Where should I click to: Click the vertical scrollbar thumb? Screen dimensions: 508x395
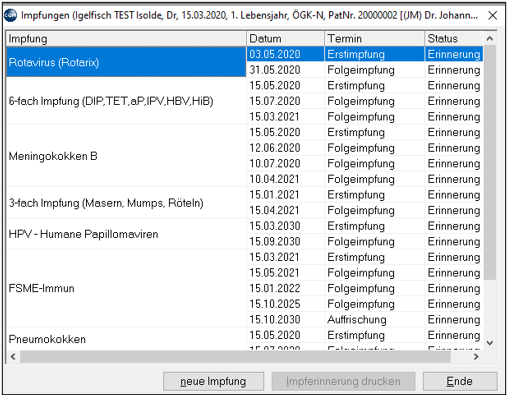coord(490,163)
